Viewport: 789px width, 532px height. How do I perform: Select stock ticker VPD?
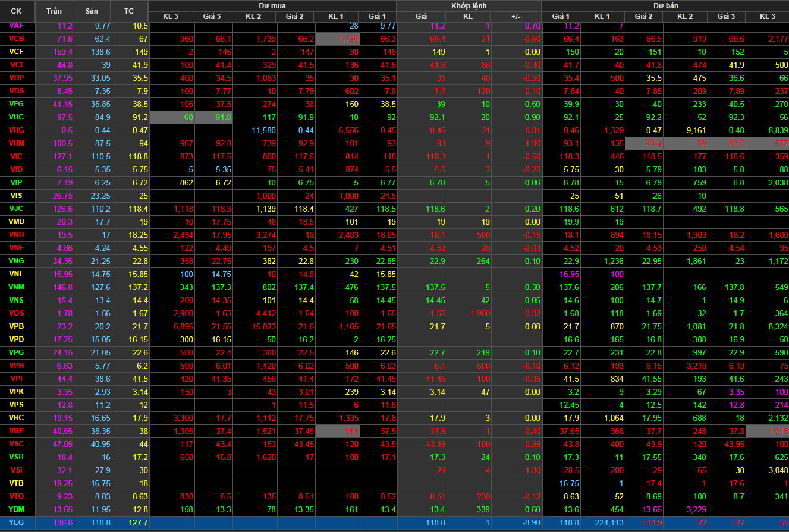point(17,339)
